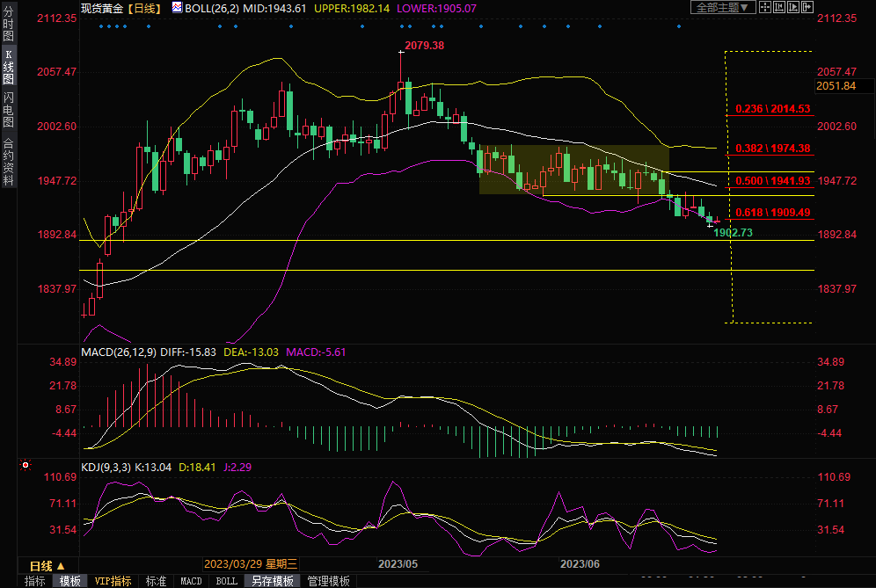Switch to the 分时图 side tab
This screenshot has height=588, width=876.
click(x=8, y=25)
